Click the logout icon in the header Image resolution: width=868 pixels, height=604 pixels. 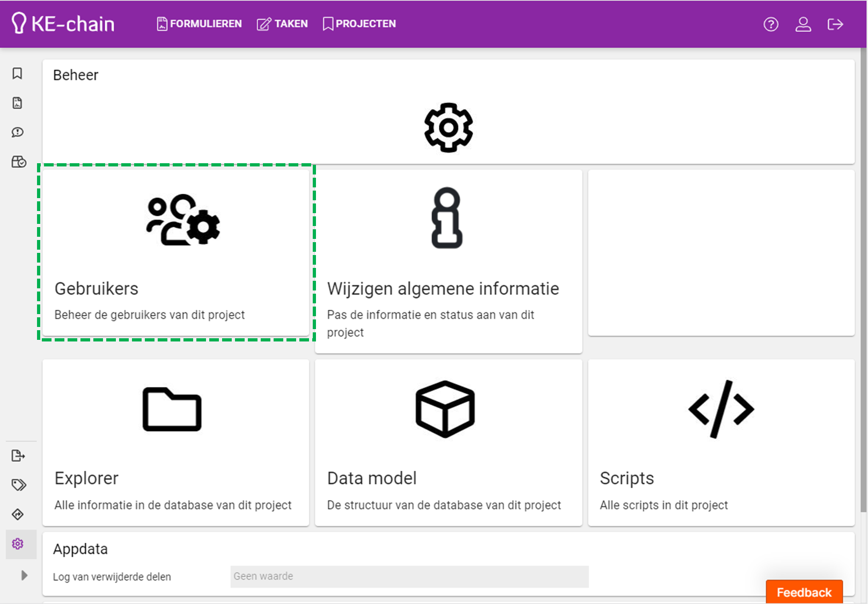(x=835, y=24)
